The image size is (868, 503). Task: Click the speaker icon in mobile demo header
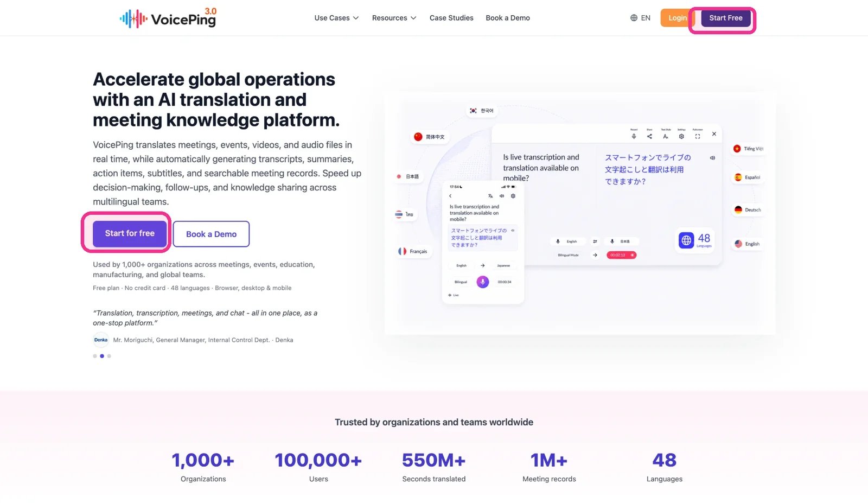502,196
